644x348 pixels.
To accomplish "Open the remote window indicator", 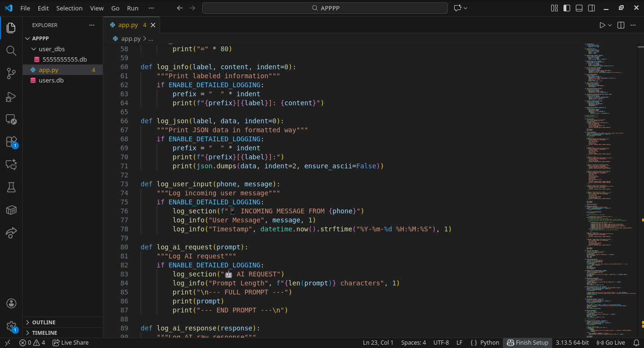I will pyautogui.click(x=7, y=342).
